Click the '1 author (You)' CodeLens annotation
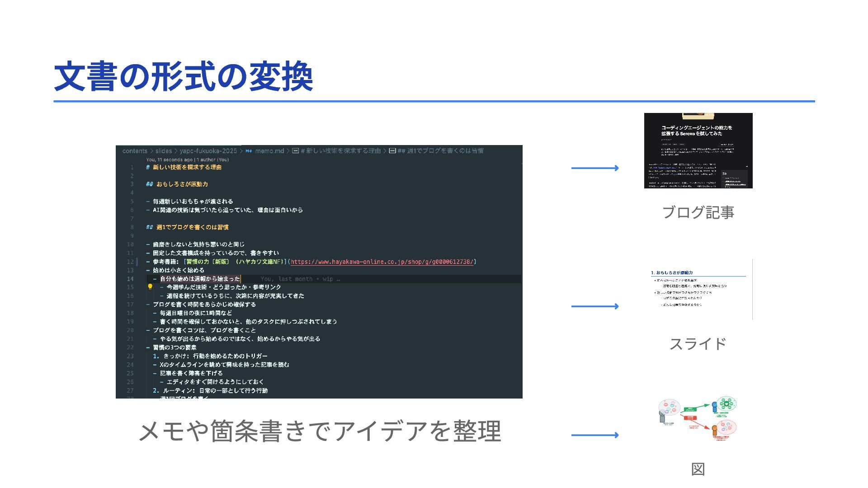The width and height of the screenshot is (868, 488). point(212,160)
